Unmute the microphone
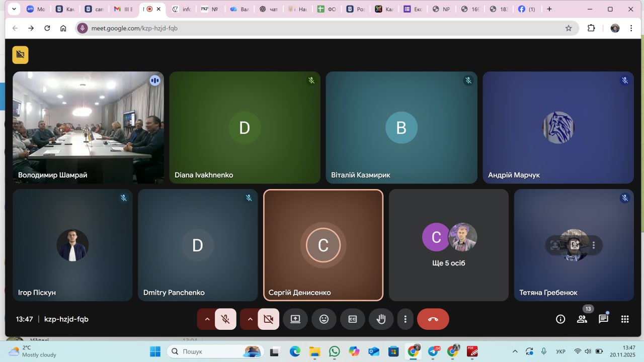 tap(225, 319)
